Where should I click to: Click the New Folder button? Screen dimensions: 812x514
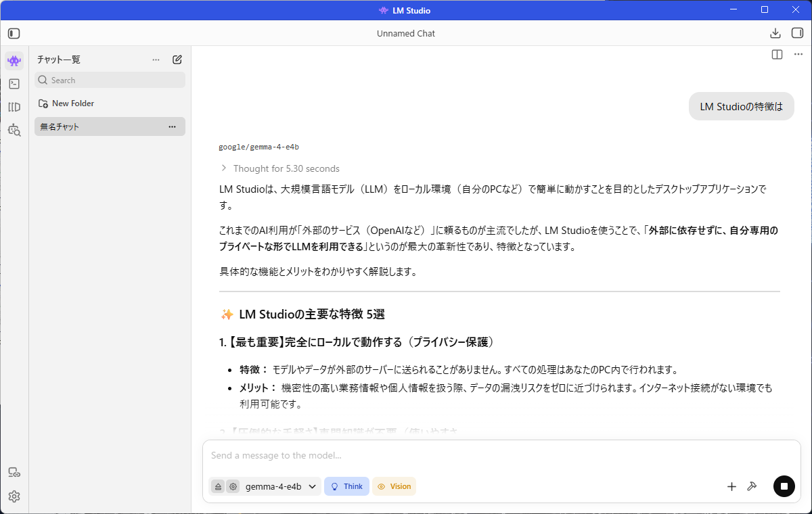click(66, 103)
